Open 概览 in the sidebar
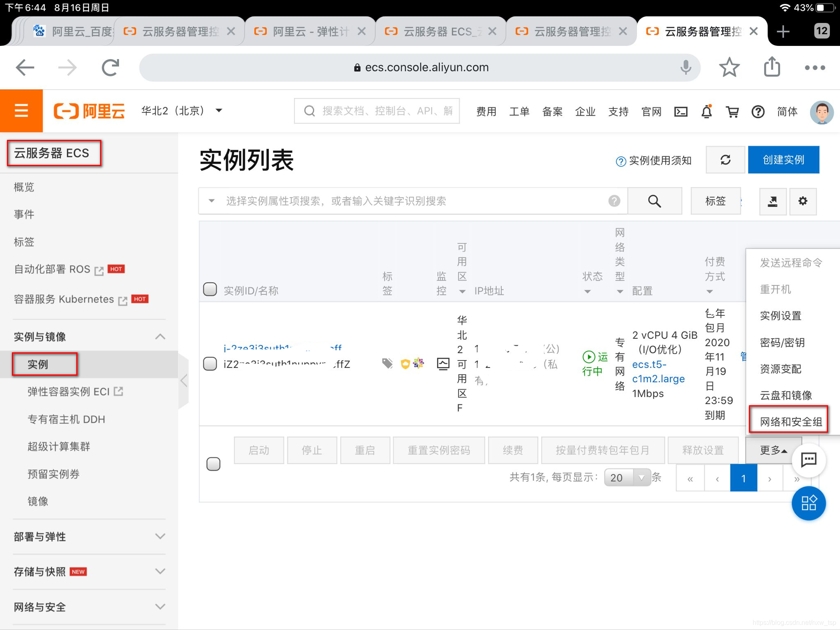 click(x=24, y=187)
